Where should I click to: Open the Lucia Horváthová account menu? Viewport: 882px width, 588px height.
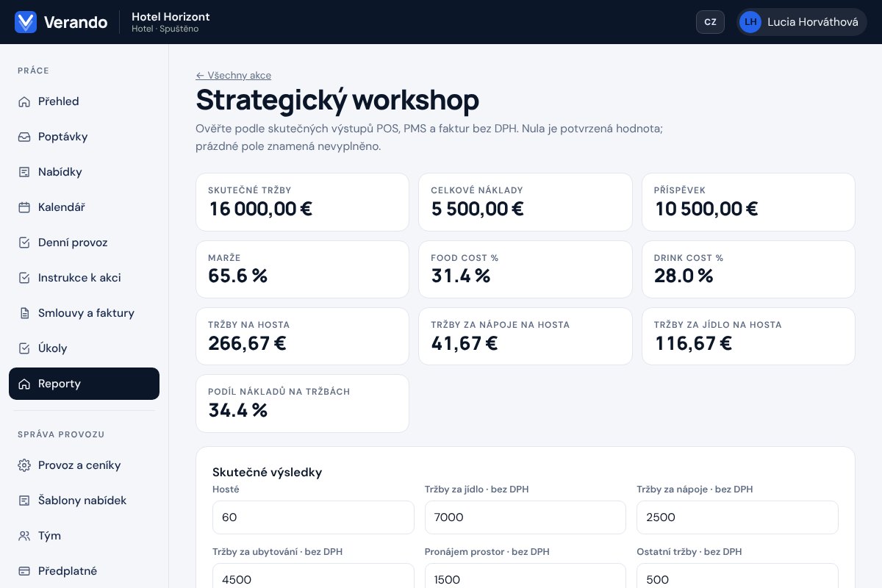pos(802,22)
